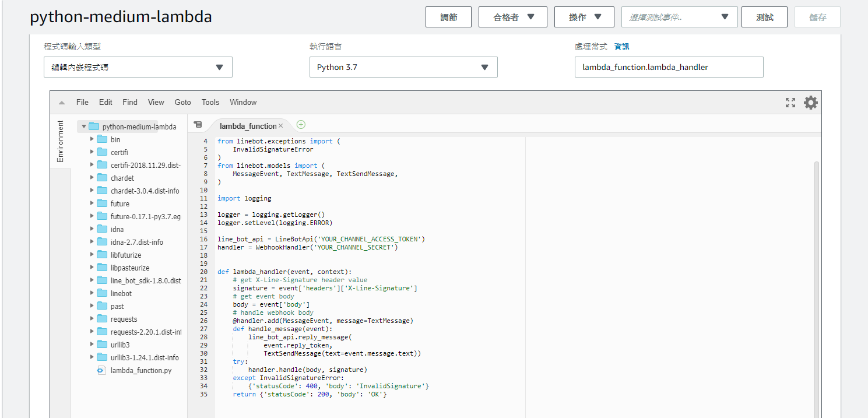Expand the libpasteurize folder
Image resolution: width=868 pixels, height=418 pixels.
point(92,268)
